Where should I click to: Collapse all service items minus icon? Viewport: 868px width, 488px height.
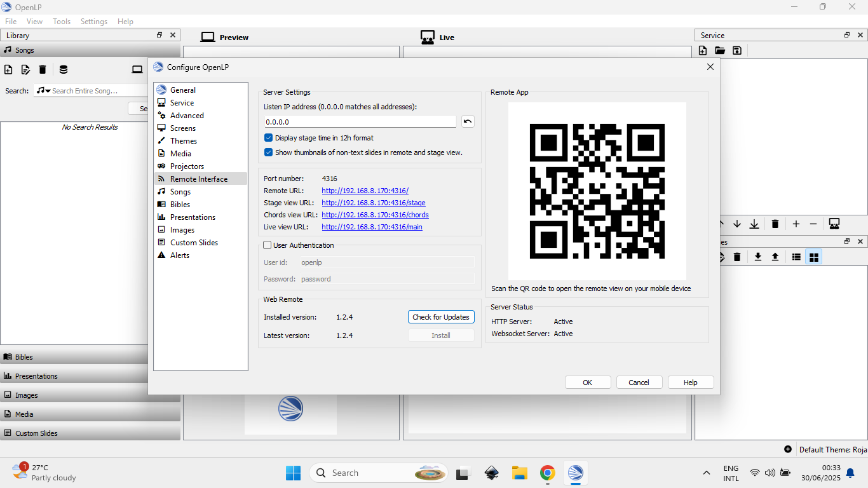click(x=813, y=224)
